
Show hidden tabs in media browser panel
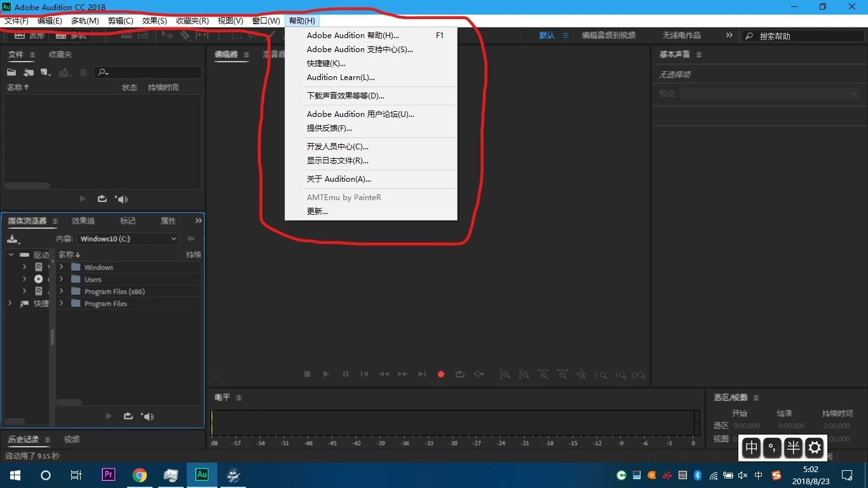click(198, 220)
